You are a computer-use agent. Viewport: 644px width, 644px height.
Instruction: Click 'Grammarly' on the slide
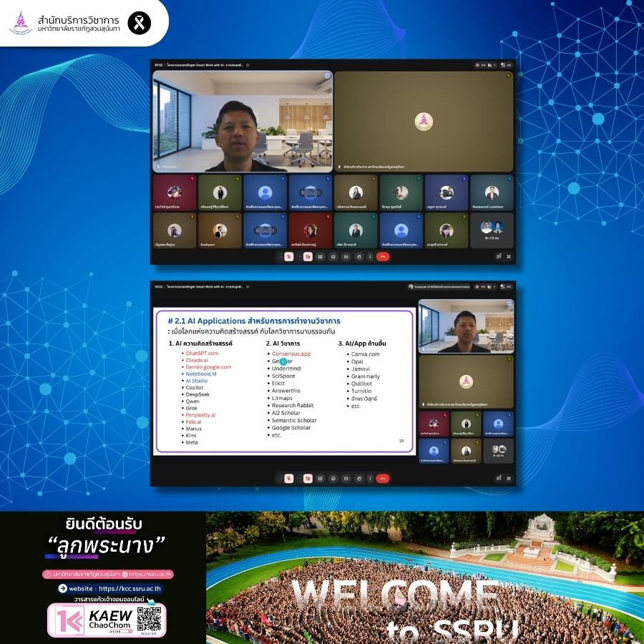point(366,376)
